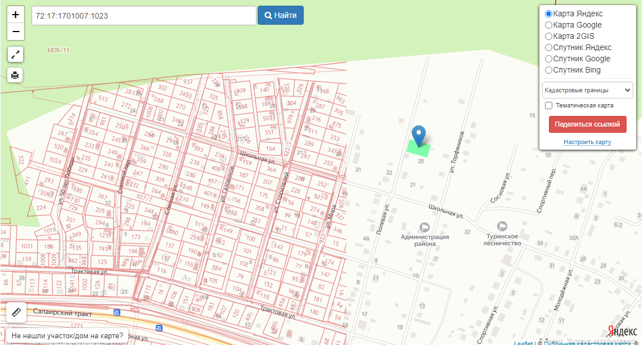Click the 'Сосновая ул.' street label
The image size is (644, 345).
coord(500,187)
